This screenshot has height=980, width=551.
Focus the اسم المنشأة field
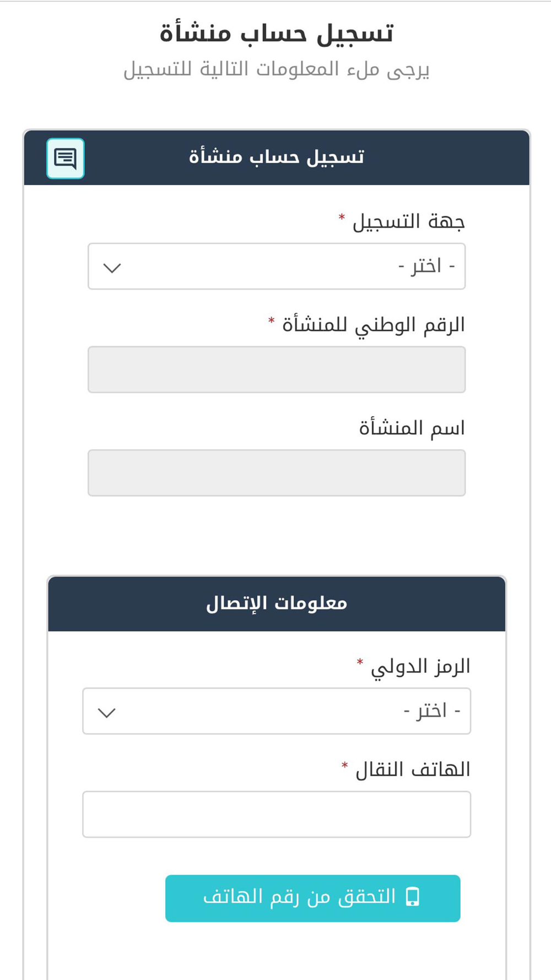(277, 473)
